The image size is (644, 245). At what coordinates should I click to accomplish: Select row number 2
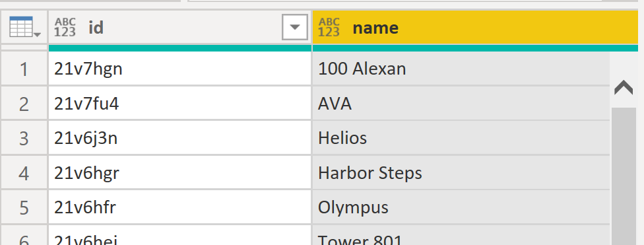click(24, 104)
